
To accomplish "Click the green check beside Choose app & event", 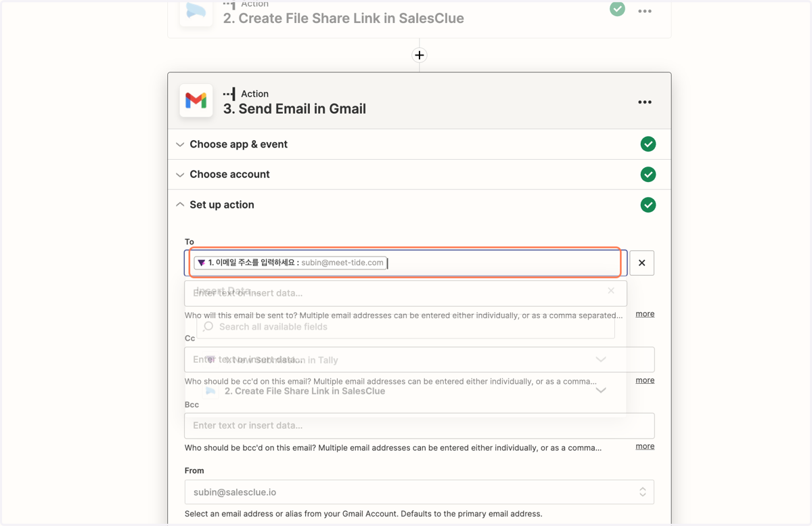I will click(648, 144).
